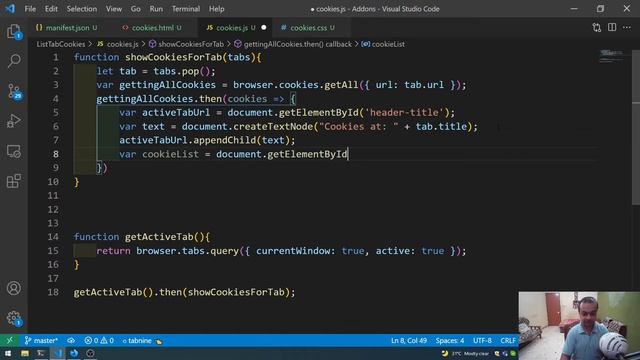This screenshot has height=360, width=640.
Task: Click the remote window indicator in status bar
Action: pyautogui.click(x=9, y=340)
